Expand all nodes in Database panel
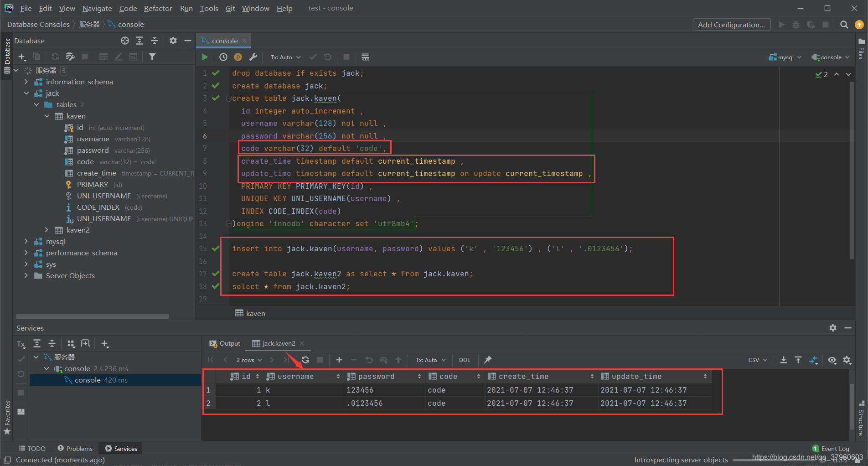 click(x=139, y=41)
